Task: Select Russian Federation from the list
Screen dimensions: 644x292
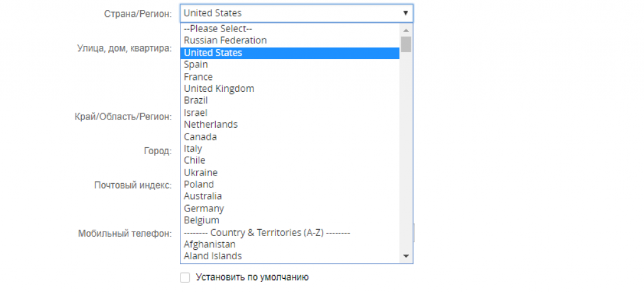Action: 225,40
